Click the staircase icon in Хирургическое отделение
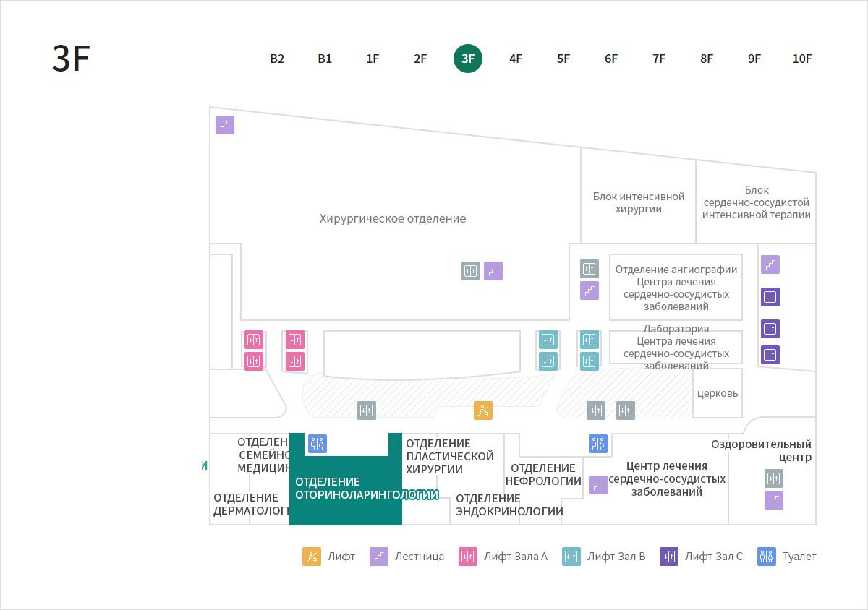Viewport: 868px width, 610px height. tap(493, 271)
